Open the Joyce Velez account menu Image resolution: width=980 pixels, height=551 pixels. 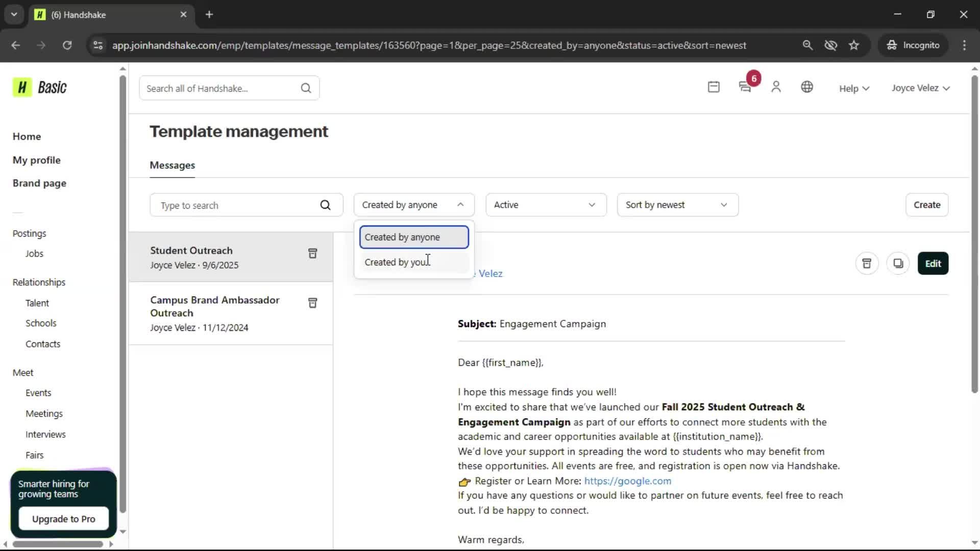[x=920, y=88]
